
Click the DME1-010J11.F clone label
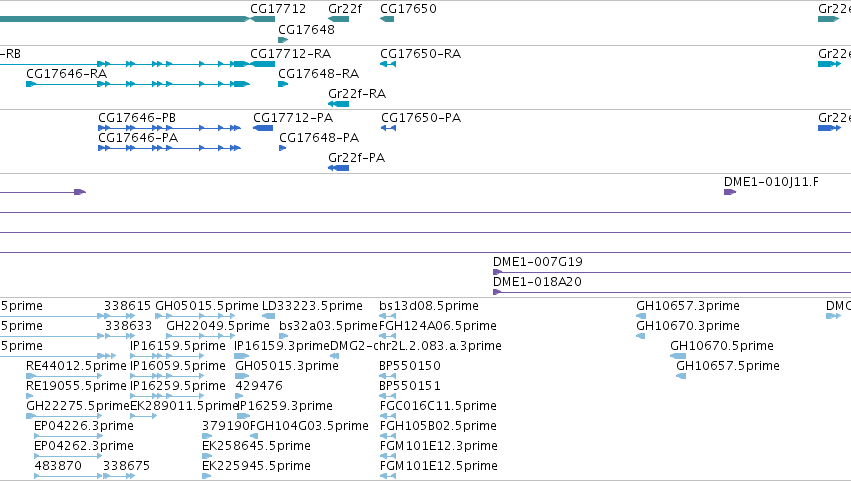(x=771, y=182)
